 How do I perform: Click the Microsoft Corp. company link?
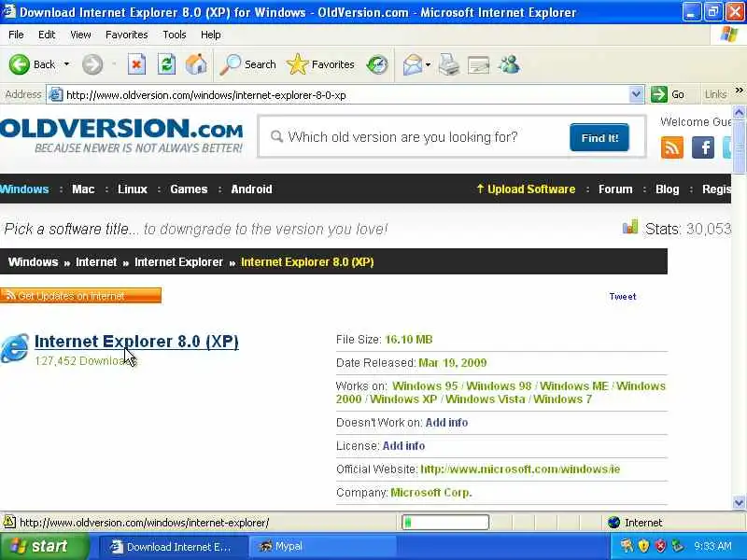click(431, 493)
